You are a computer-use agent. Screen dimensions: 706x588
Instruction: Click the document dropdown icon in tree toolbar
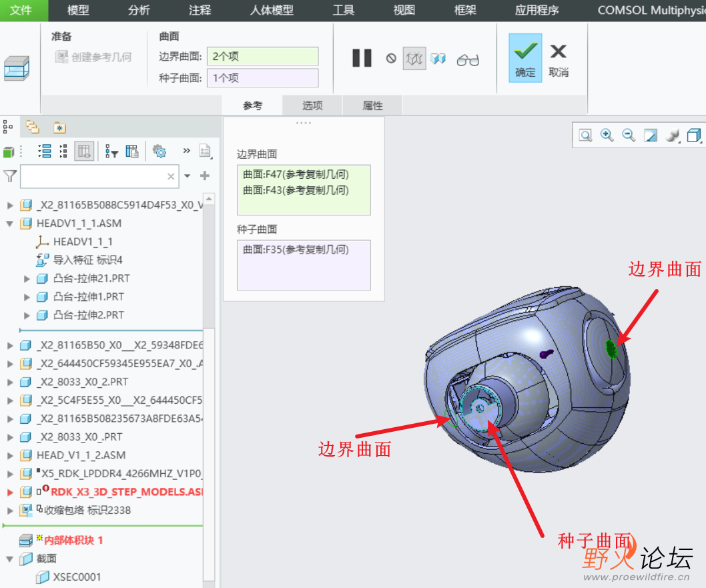[206, 151]
